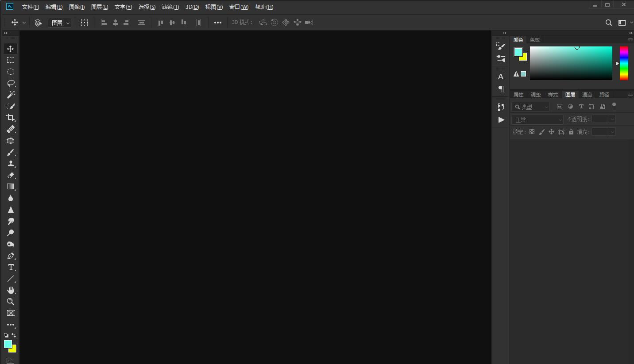The width and height of the screenshot is (634, 364).
Task: Toggle lock transparent pixels
Action: [x=532, y=132]
